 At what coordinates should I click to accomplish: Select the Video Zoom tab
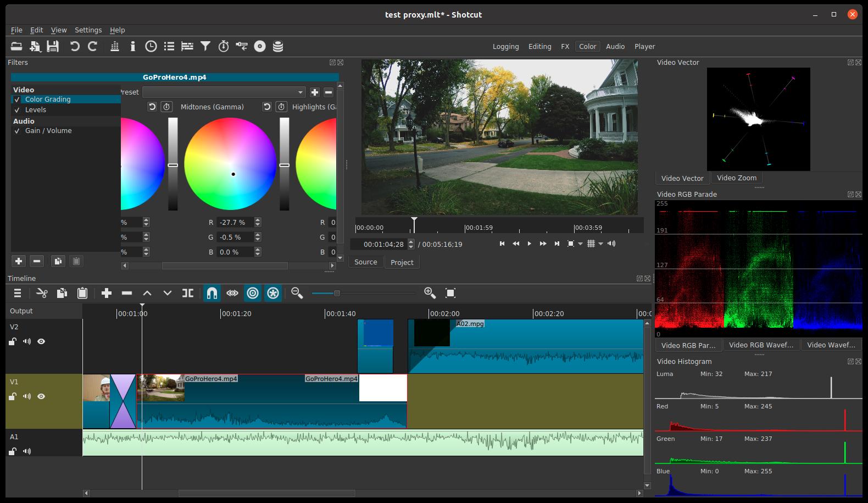click(736, 178)
